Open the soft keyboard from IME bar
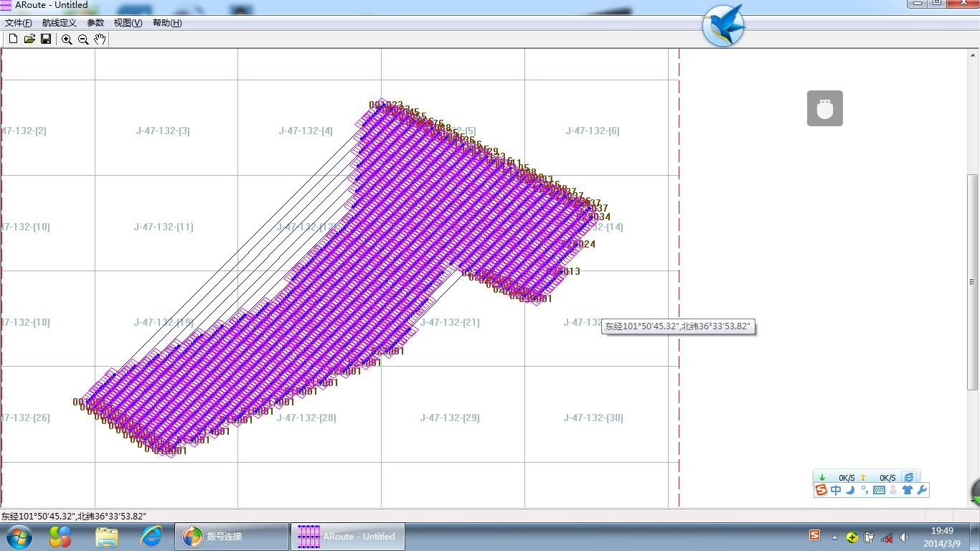Viewport: 980px width, 551px height. point(879,490)
